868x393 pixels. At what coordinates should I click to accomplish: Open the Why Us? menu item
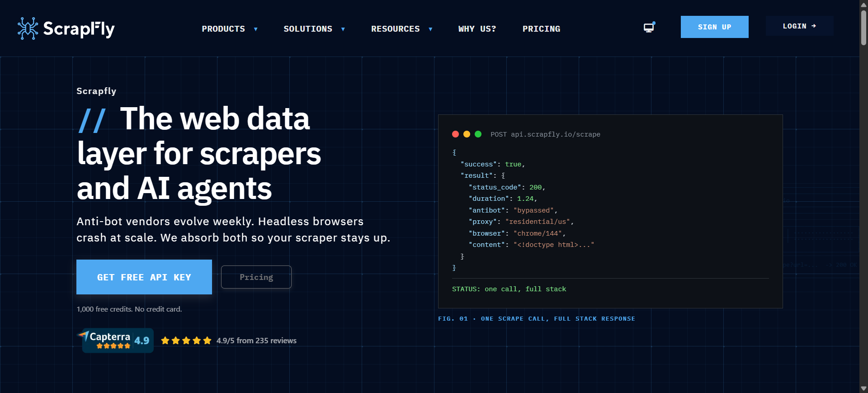[477, 29]
